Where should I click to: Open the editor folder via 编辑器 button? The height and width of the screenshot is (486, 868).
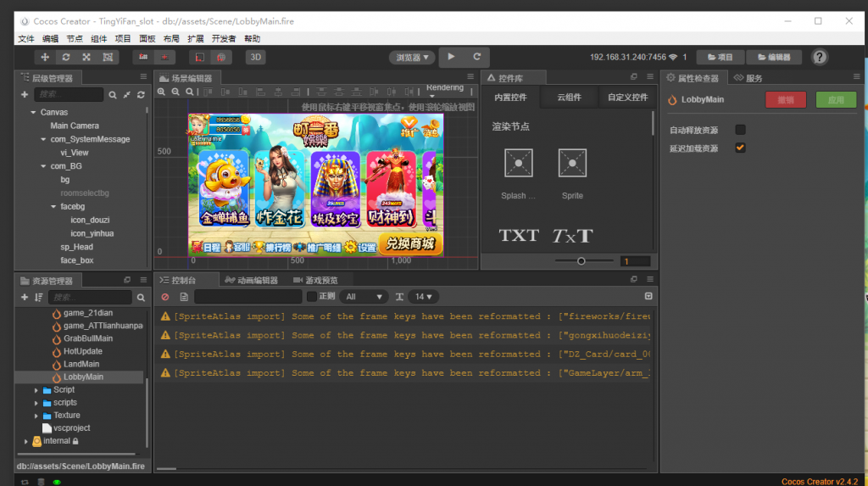[x=775, y=57]
